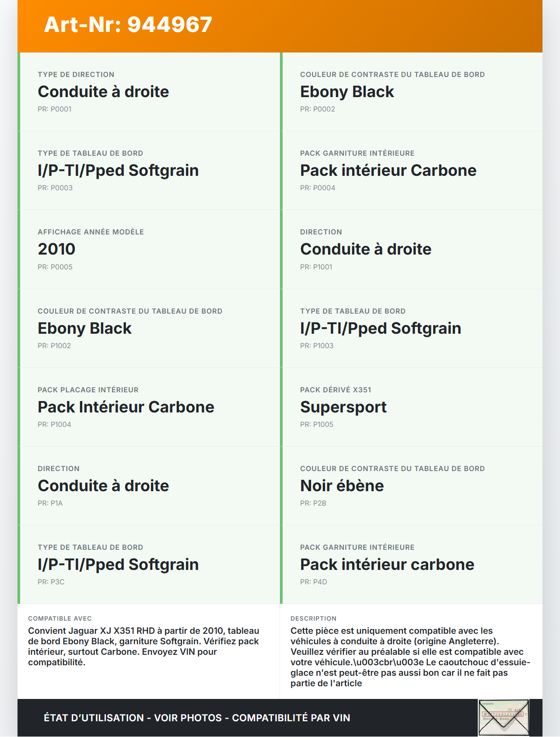Click Pack intérieur Carbone card PR P0004

[x=411, y=171]
